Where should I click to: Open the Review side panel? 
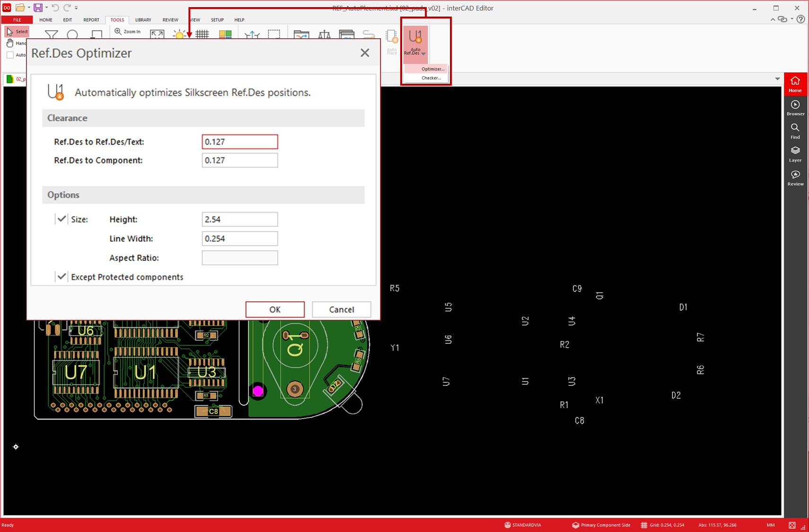[x=795, y=178]
